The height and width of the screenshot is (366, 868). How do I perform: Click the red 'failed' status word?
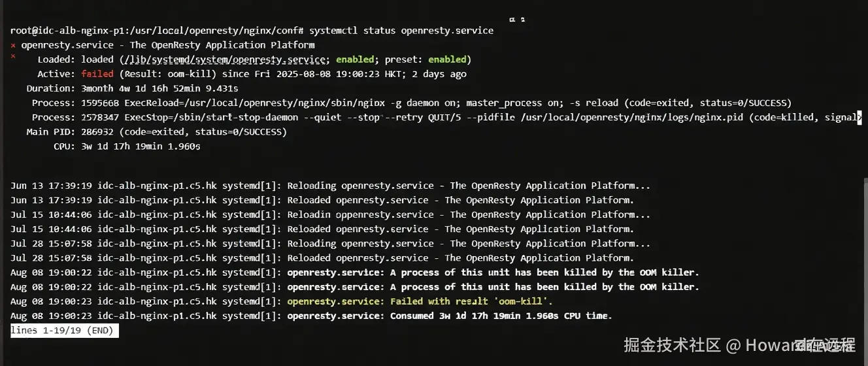point(97,74)
